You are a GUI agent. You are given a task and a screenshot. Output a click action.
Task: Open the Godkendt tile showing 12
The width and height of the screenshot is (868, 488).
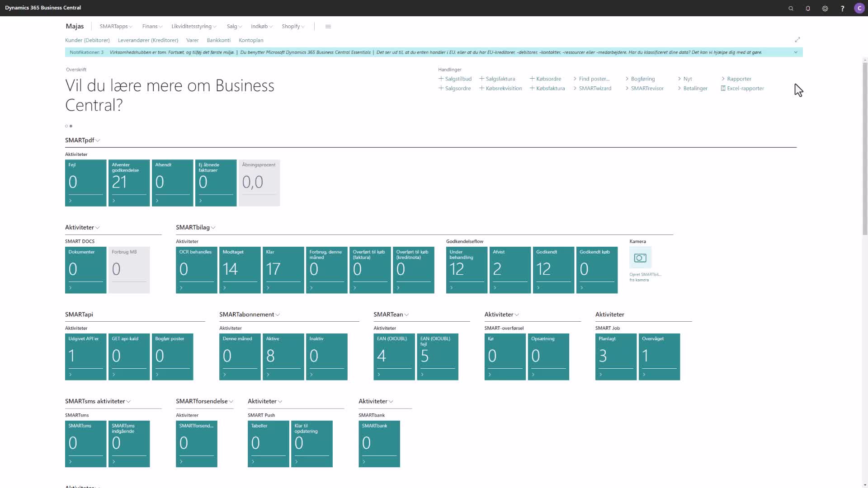click(553, 270)
